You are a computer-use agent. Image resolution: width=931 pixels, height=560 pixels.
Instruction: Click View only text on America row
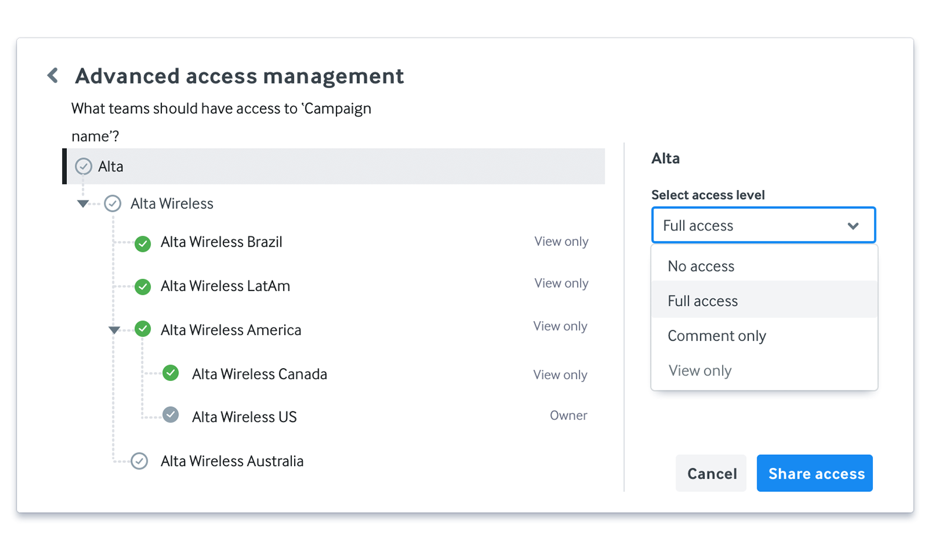click(560, 326)
